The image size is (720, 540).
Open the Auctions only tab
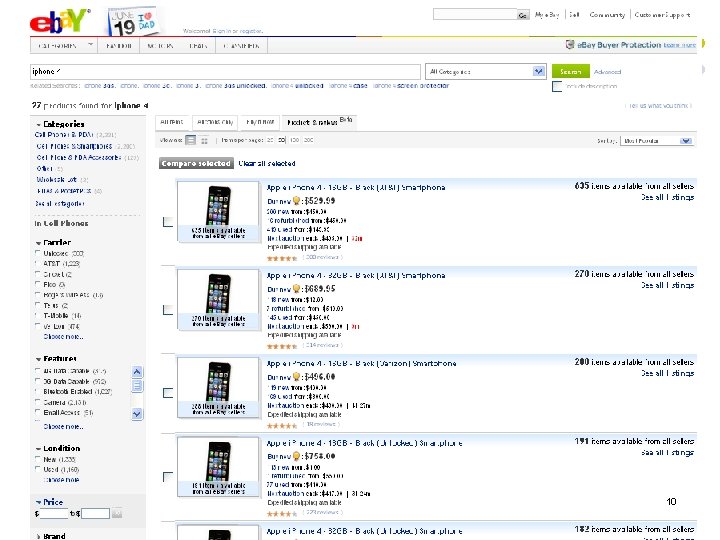215,122
